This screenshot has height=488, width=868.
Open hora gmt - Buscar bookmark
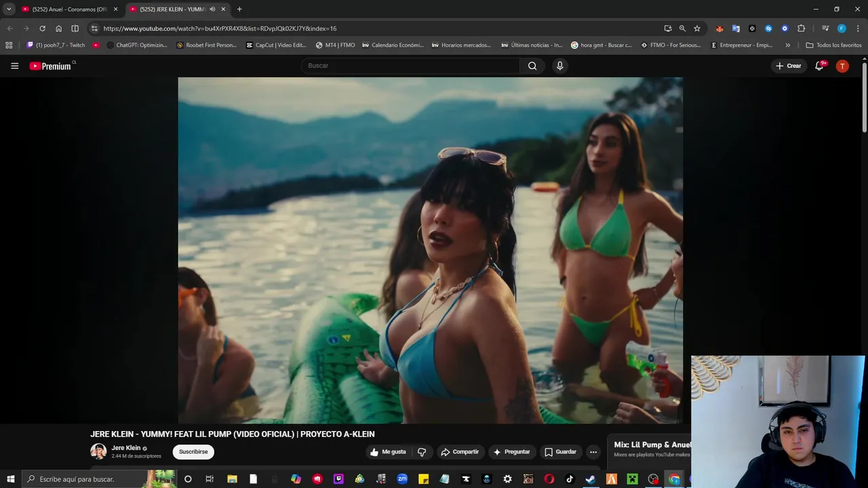coord(601,45)
